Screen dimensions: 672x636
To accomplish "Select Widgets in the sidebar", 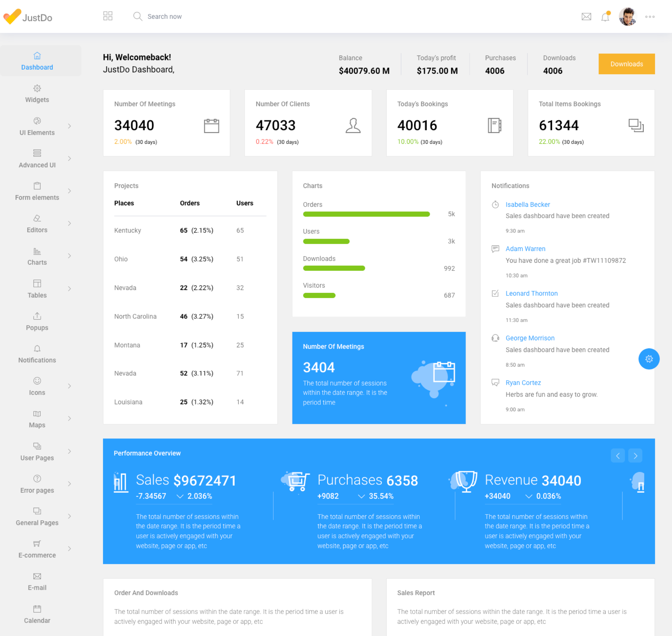I will click(x=37, y=94).
